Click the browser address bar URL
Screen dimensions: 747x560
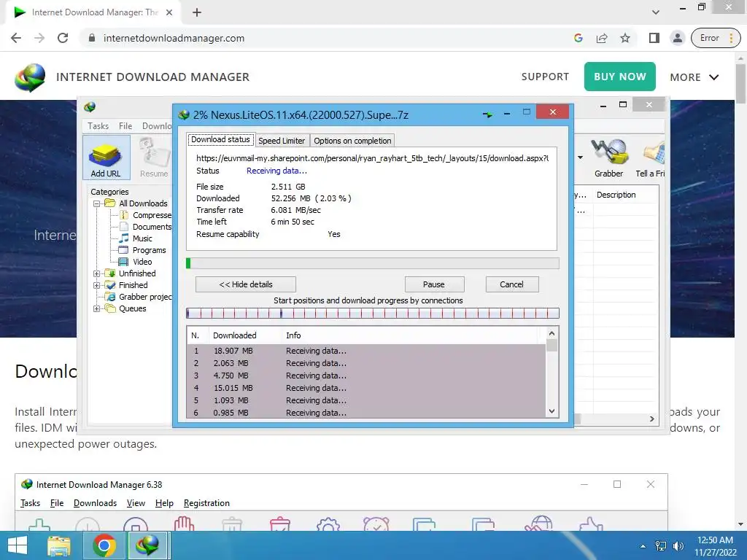coord(174,38)
